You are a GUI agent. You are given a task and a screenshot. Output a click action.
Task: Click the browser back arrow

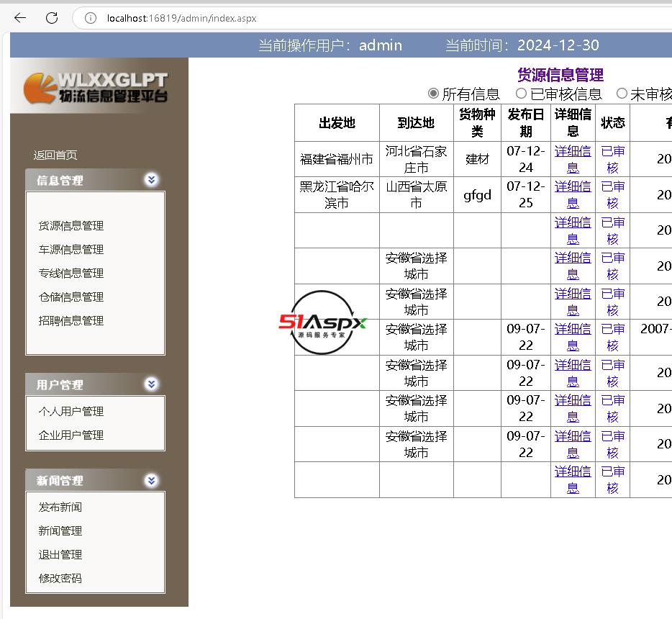(20, 18)
